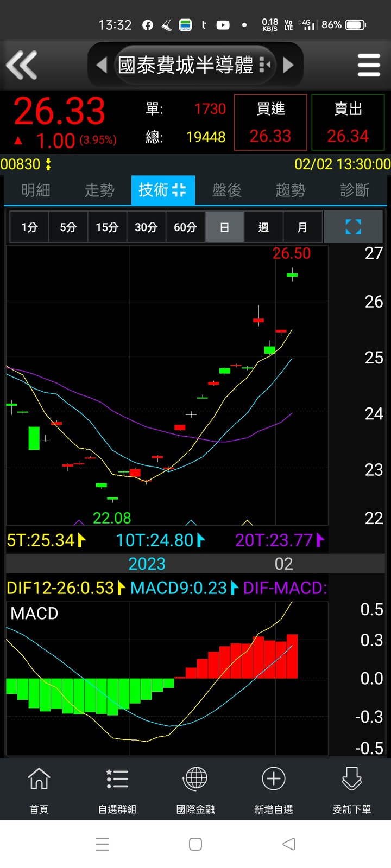Select the 月 monthly interval
Viewport: 391px width, 868px height.
[302, 227]
